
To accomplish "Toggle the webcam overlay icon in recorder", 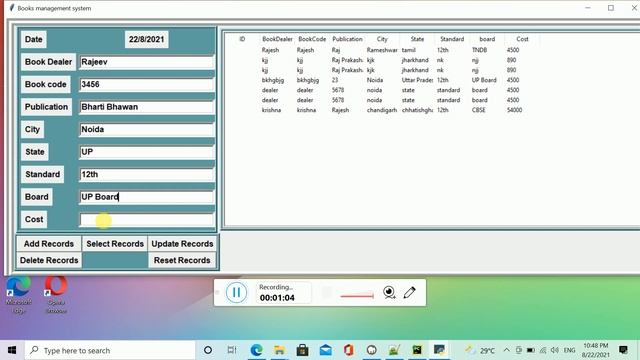I will [x=389, y=292].
